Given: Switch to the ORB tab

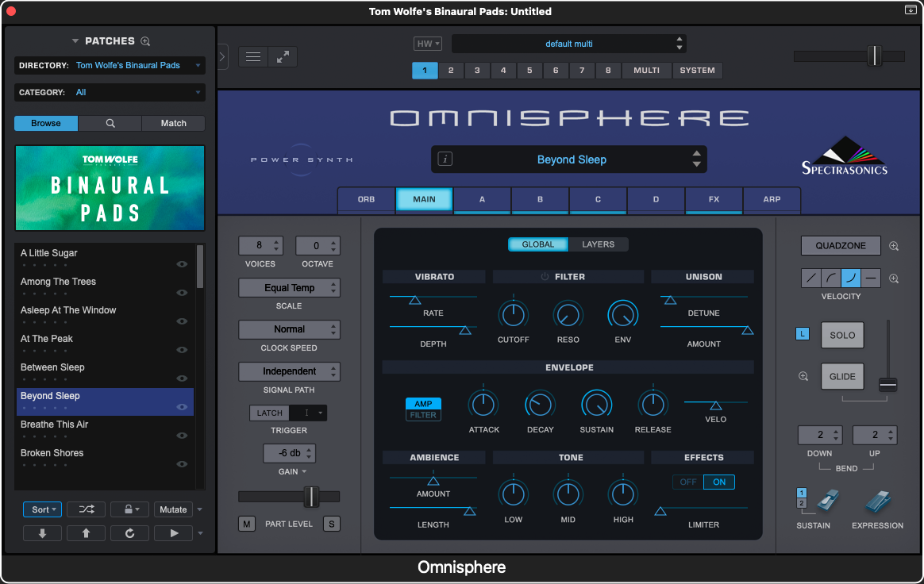Looking at the screenshot, I should [366, 199].
